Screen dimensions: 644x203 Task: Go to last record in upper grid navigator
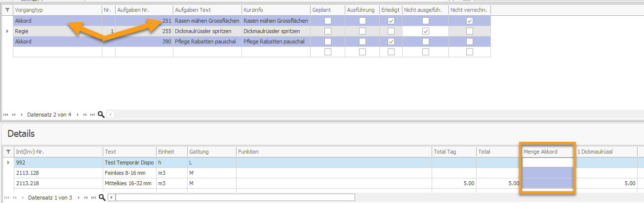93,115
